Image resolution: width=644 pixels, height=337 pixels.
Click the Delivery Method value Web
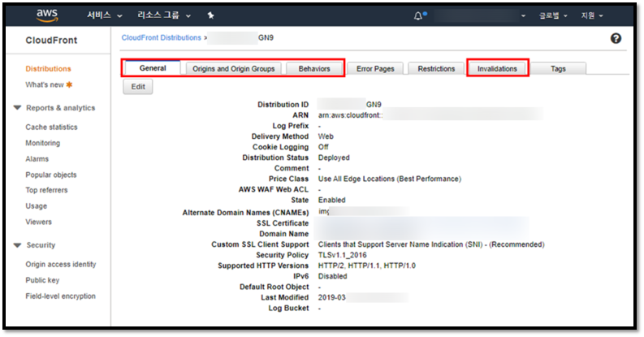326,136
